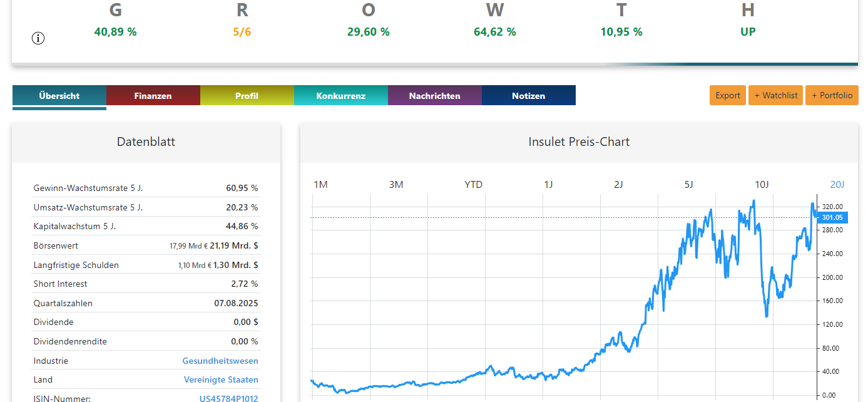Switch chart to YTD range
Image resolution: width=868 pixels, height=402 pixels.
pos(474,184)
